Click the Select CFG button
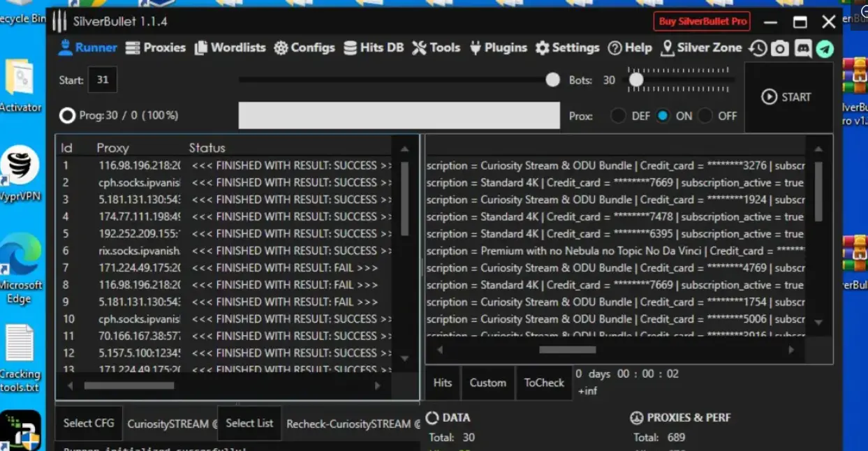Viewport: 868px width, 451px height. pyautogui.click(x=89, y=423)
